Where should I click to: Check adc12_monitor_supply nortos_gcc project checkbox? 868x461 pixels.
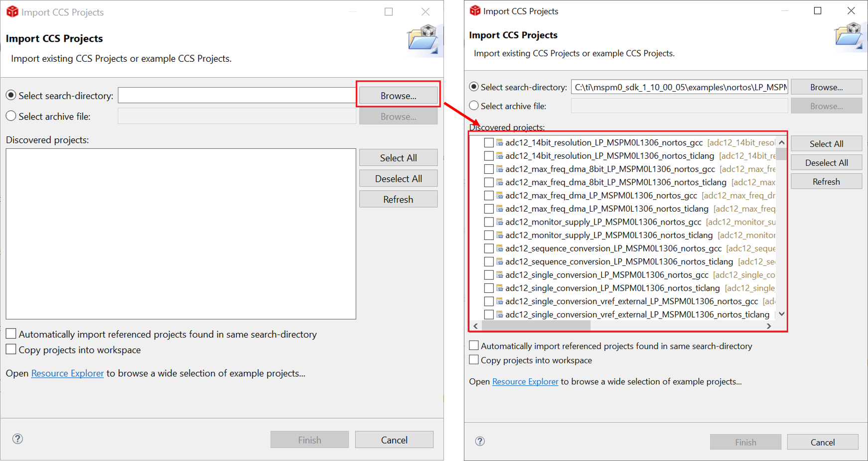point(489,222)
